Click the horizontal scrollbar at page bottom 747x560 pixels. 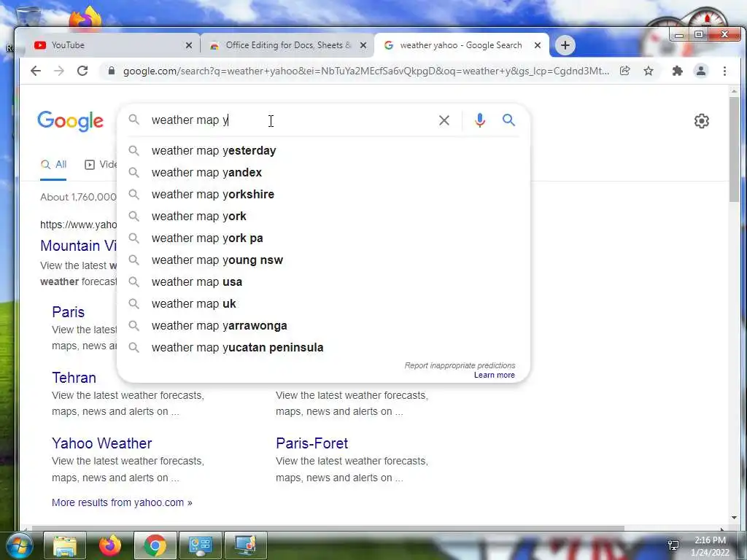coord(328,528)
